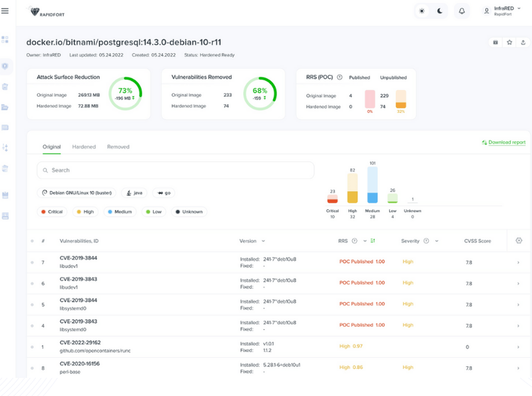This screenshot has width=532, height=396.
Task: Open dashboard grid icon in sidebar
Action: (5, 40)
